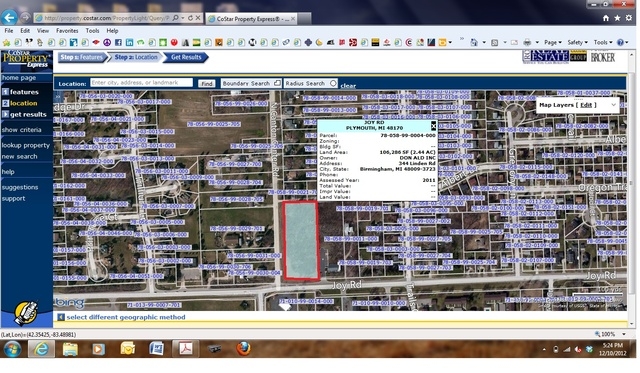The height and width of the screenshot is (373, 640).
Task: Open the Favorites menu
Action: pyautogui.click(x=67, y=31)
